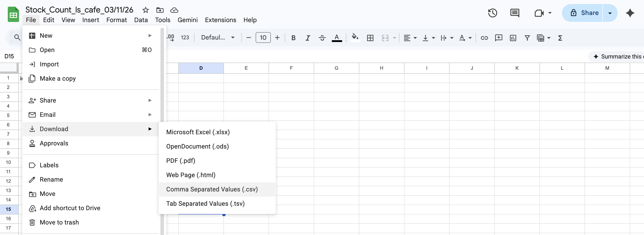644x235 pixels.
Task: Star this spreadsheet
Action: coord(145,10)
